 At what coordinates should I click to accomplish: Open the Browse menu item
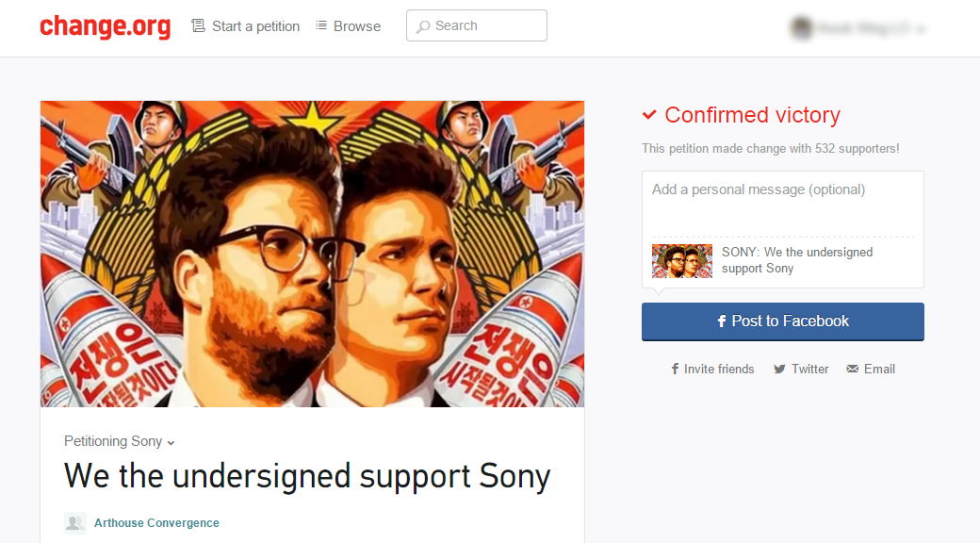coord(357,26)
